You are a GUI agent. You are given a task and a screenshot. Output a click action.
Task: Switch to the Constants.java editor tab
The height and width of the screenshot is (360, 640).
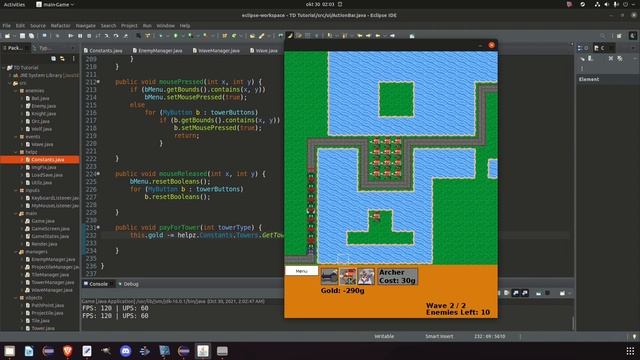[x=103, y=51]
